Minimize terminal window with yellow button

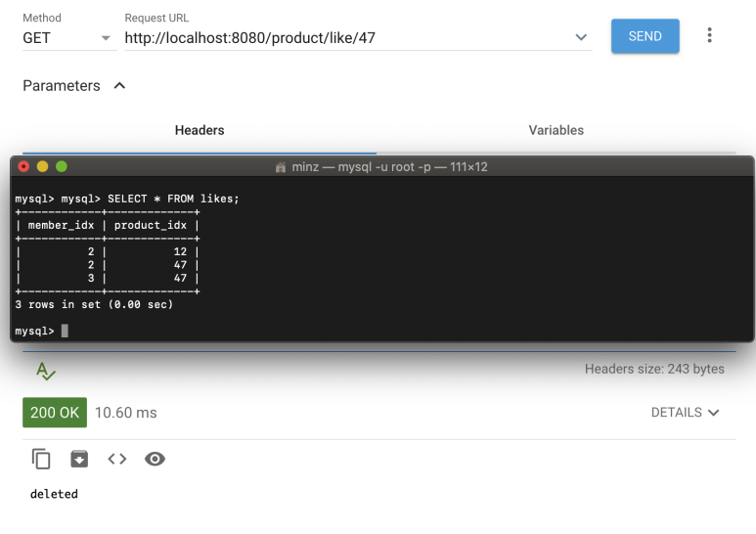(42, 167)
